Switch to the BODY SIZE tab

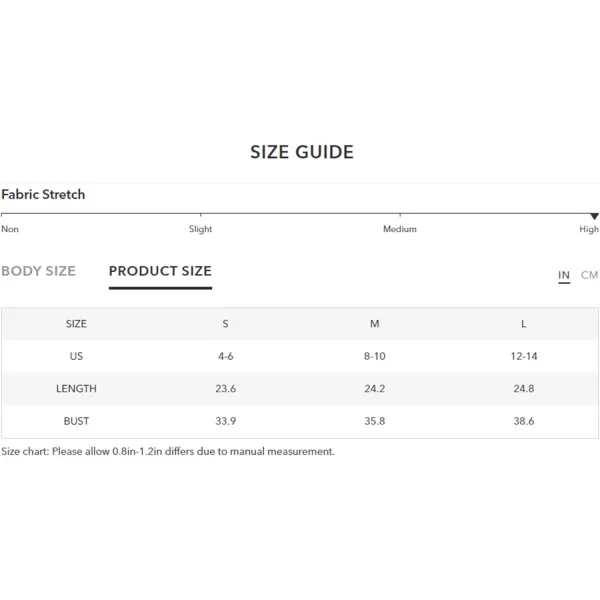[39, 271]
